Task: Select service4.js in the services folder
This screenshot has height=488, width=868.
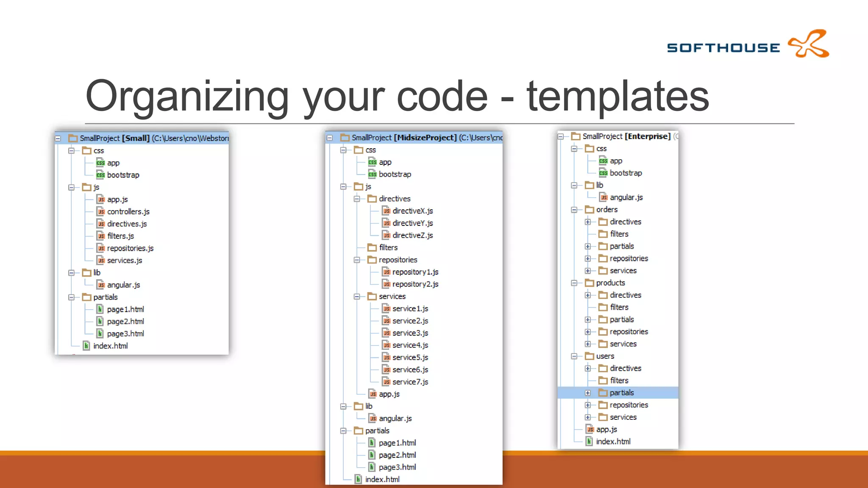Action: [x=410, y=345]
